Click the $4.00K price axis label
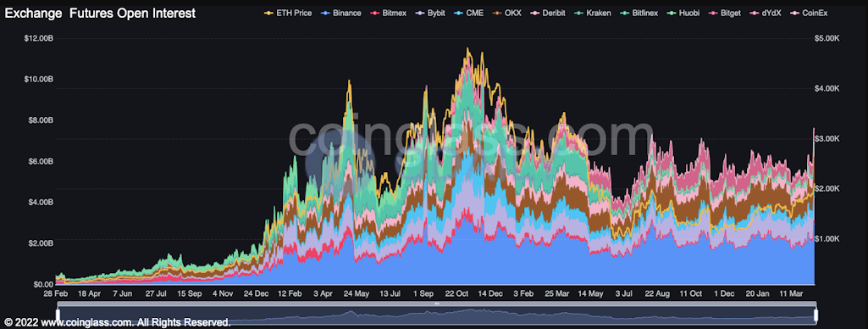868x329 pixels. click(827, 89)
